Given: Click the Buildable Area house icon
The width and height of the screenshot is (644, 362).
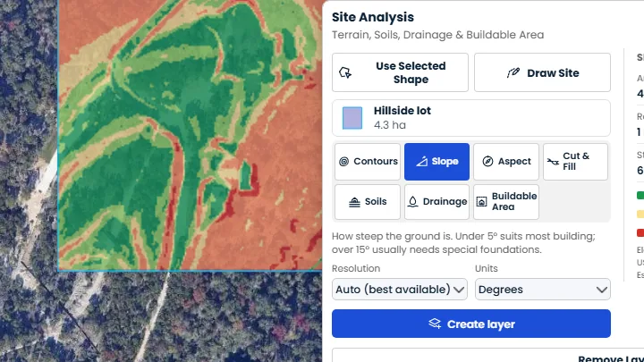Looking at the screenshot, I should point(481,201).
